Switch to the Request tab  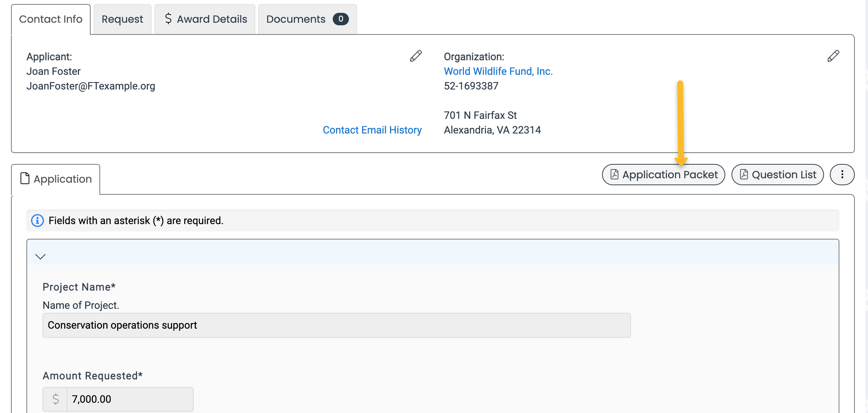click(x=122, y=19)
